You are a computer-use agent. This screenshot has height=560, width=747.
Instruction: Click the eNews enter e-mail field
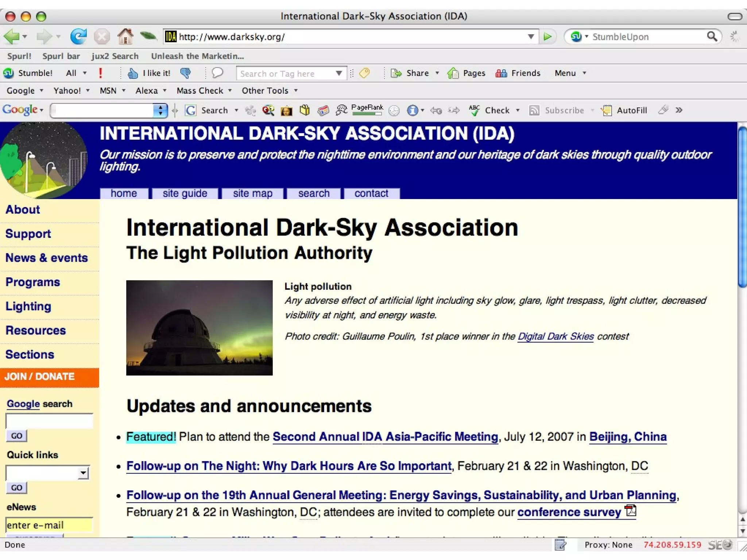[49, 525]
